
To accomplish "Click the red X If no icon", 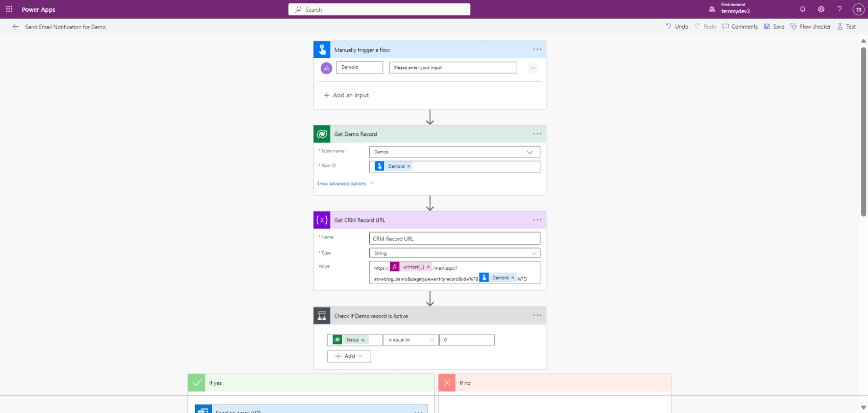I will pos(447,383).
